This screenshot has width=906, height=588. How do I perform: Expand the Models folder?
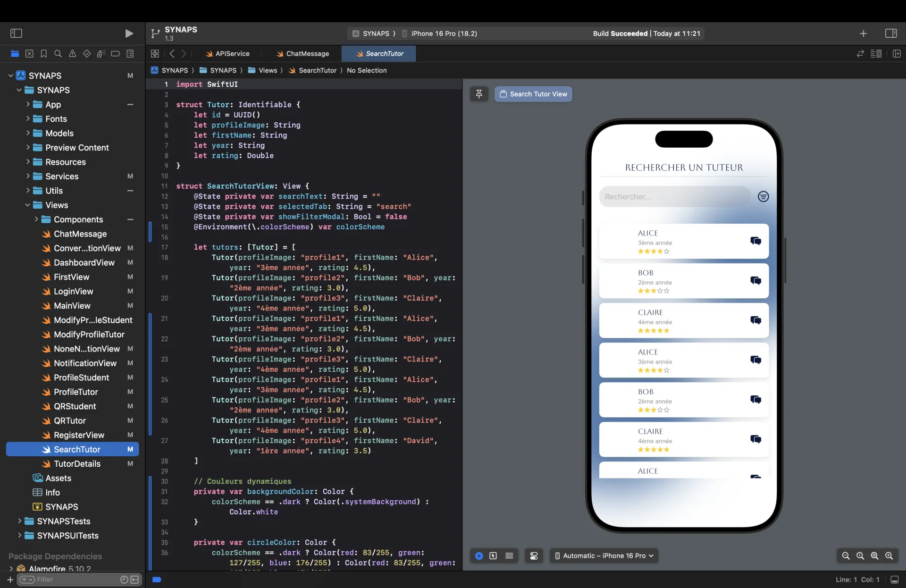click(28, 133)
